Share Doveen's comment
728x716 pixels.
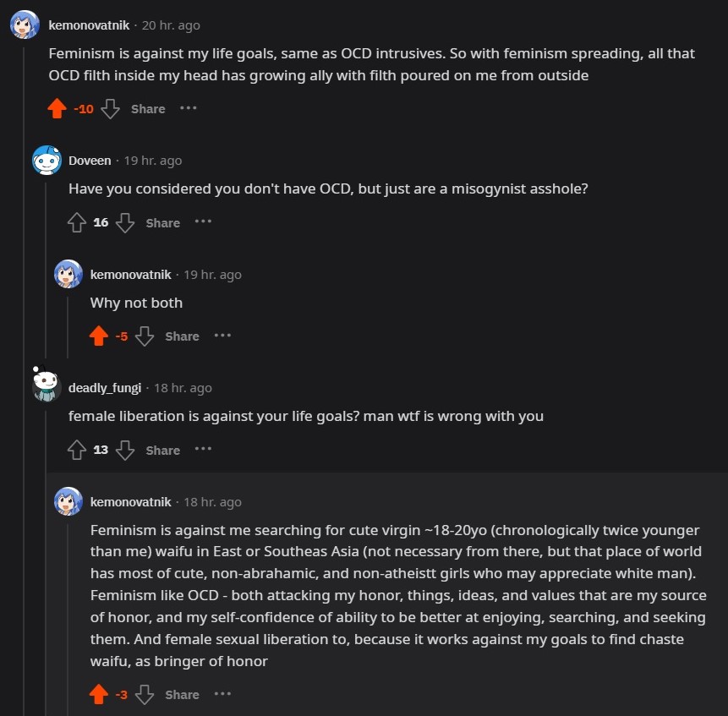163,222
